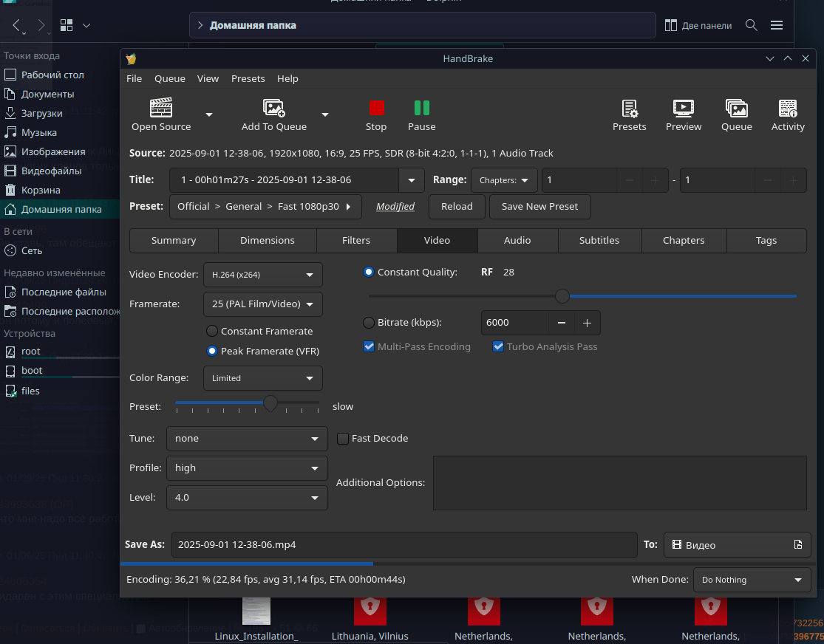The width and height of the screenshot is (824, 644).
Task: Search in the file manager
Action: tap(752, 25)
